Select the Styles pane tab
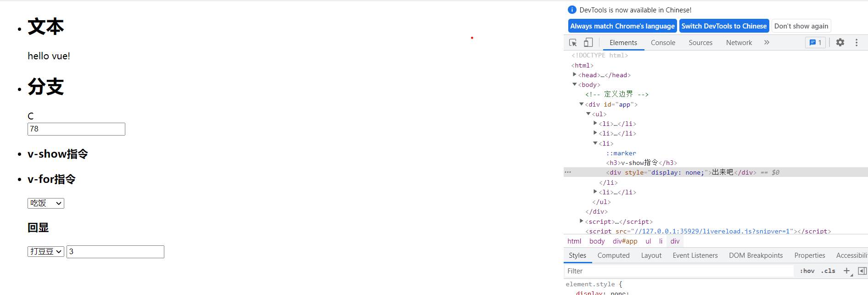868x295 pixels. [577, 255]
